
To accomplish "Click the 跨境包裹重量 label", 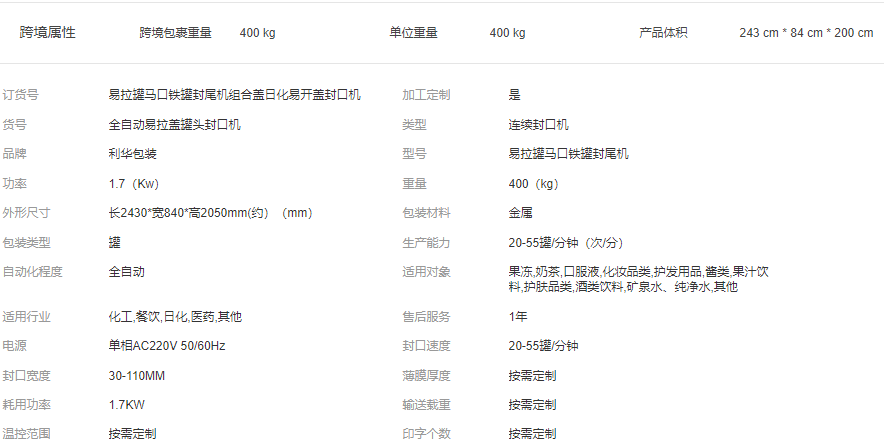I will (175, 33).
